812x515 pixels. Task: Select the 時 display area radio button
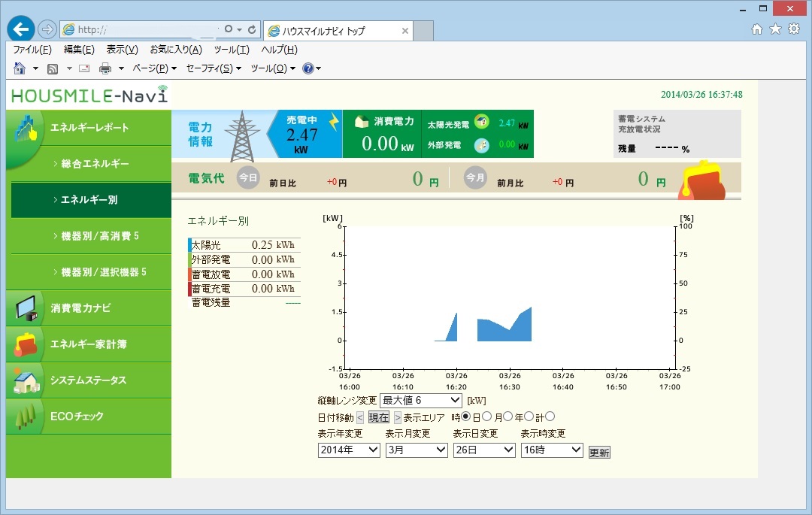pyautogui.click(x=466, y=417)
